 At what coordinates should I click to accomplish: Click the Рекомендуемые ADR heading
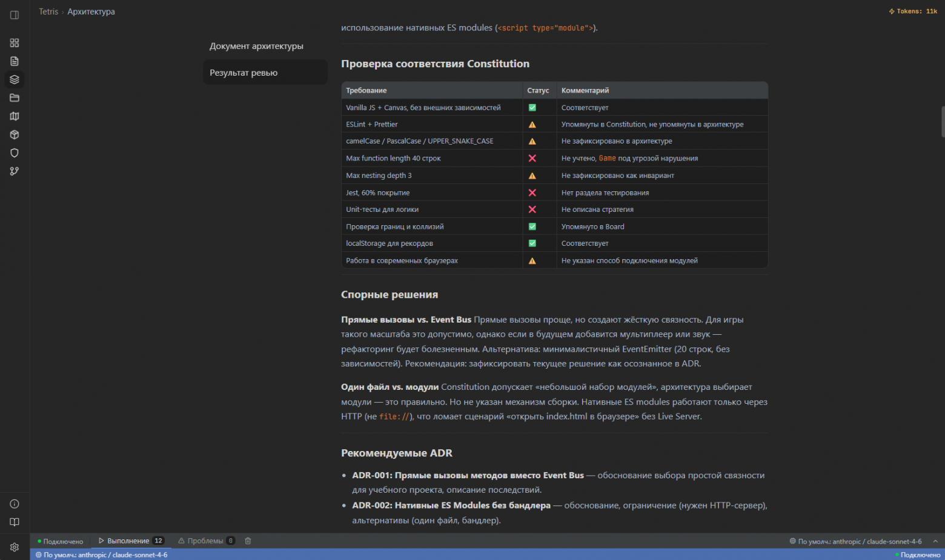tap(397, 453)
